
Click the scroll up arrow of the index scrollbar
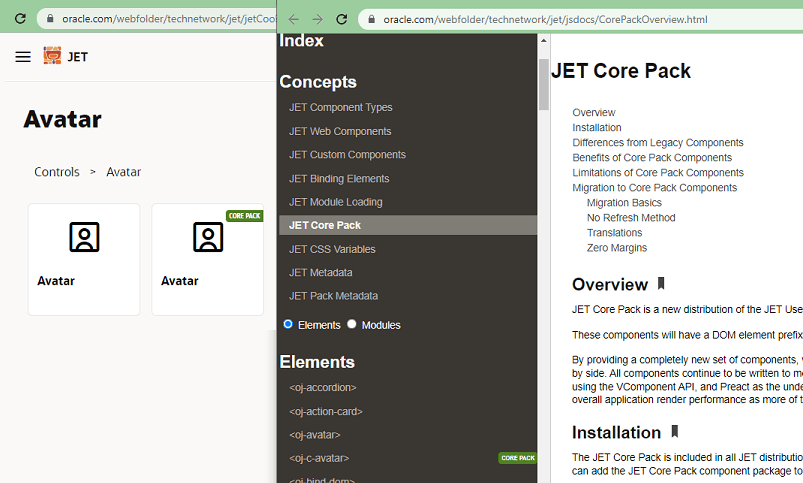543,40
